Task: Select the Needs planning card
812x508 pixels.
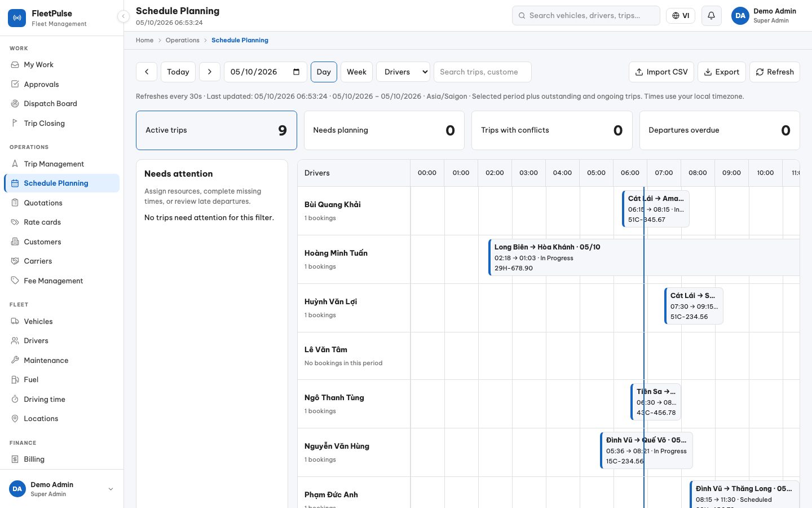Action: [384, 130]
